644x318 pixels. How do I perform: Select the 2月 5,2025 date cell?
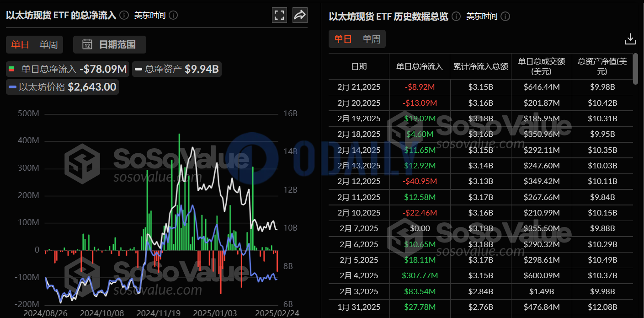tap(359, 259)
